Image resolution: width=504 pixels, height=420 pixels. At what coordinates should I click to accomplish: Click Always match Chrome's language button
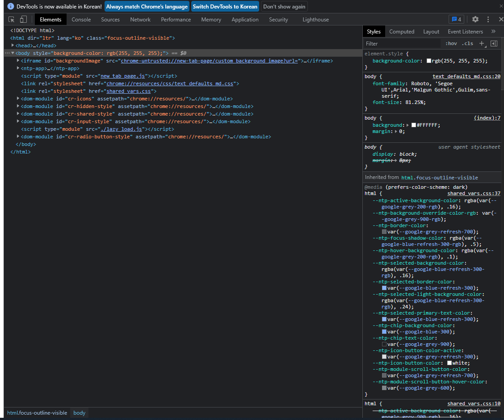click(x=147, y=6)
